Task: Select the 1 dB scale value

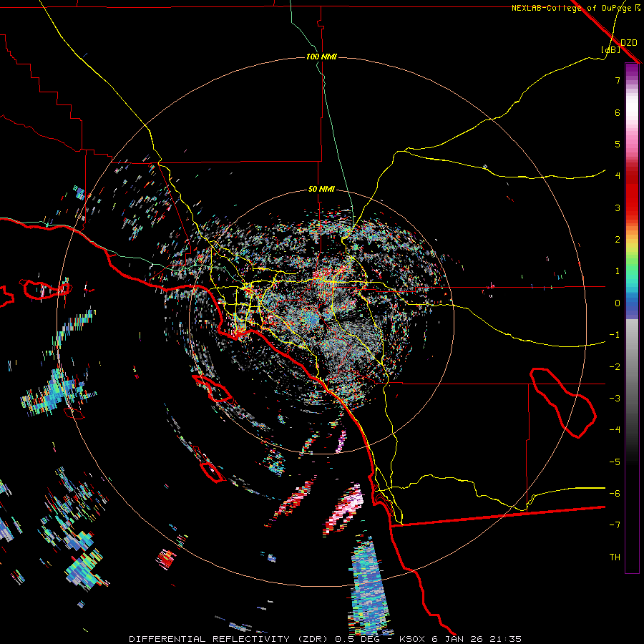Action: click(618, 271)
